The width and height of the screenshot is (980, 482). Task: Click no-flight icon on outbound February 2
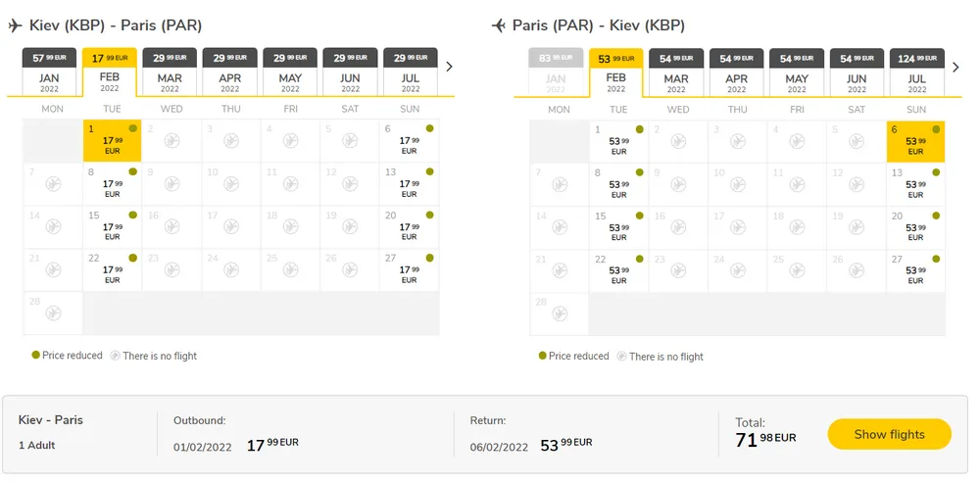click(171, 141)
